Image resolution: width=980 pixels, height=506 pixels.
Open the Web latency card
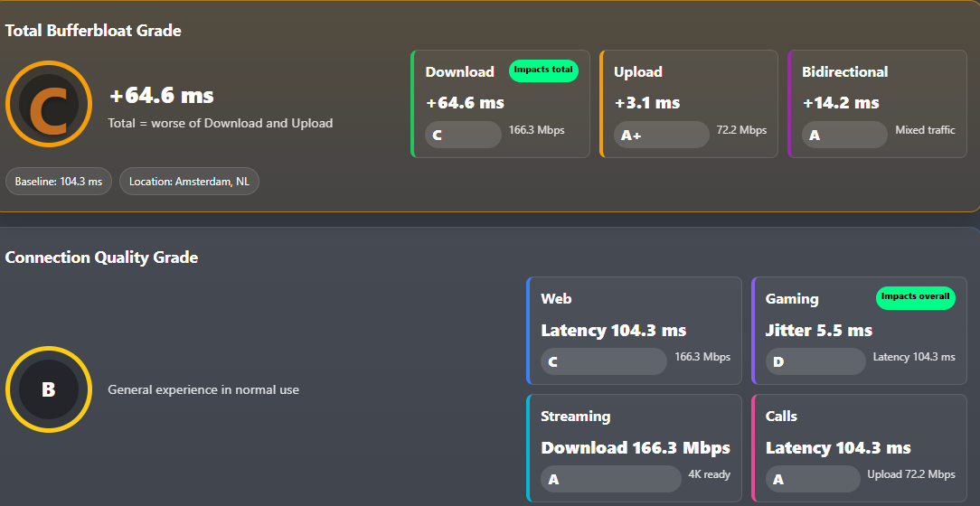[x=635, y=331]
